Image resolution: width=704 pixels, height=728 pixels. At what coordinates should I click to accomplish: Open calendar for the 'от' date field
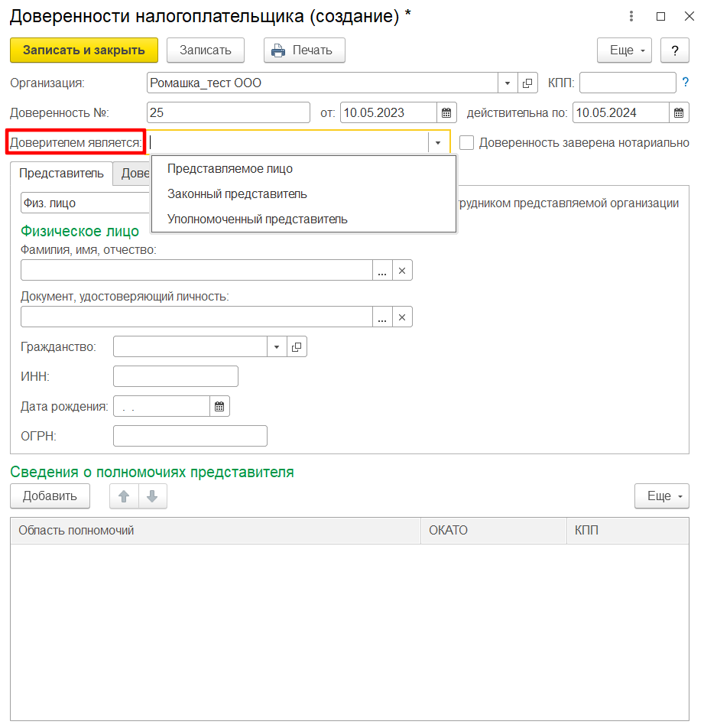447,113
